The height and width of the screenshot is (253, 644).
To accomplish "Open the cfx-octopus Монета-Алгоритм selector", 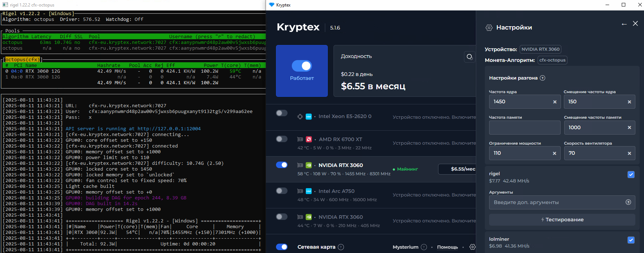I will (x=552, y=60).
